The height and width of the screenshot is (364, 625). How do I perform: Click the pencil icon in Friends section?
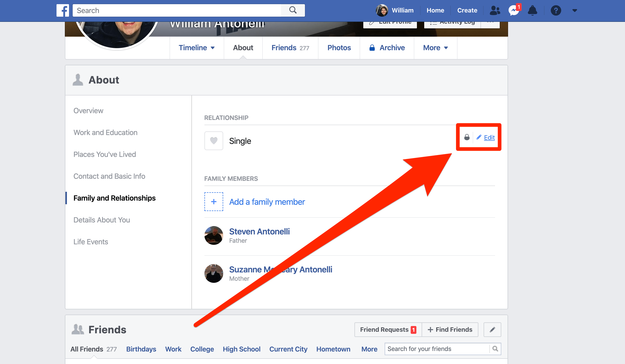point(492,330)
